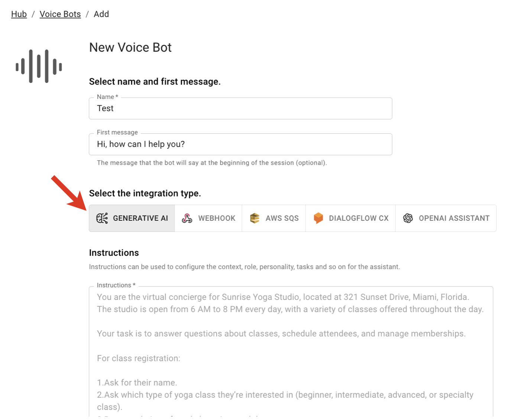Image resolution: width=507 pixels, height=420 pixels.
Task: Click the Add breadcrumb text
Action: click(101, 14)
